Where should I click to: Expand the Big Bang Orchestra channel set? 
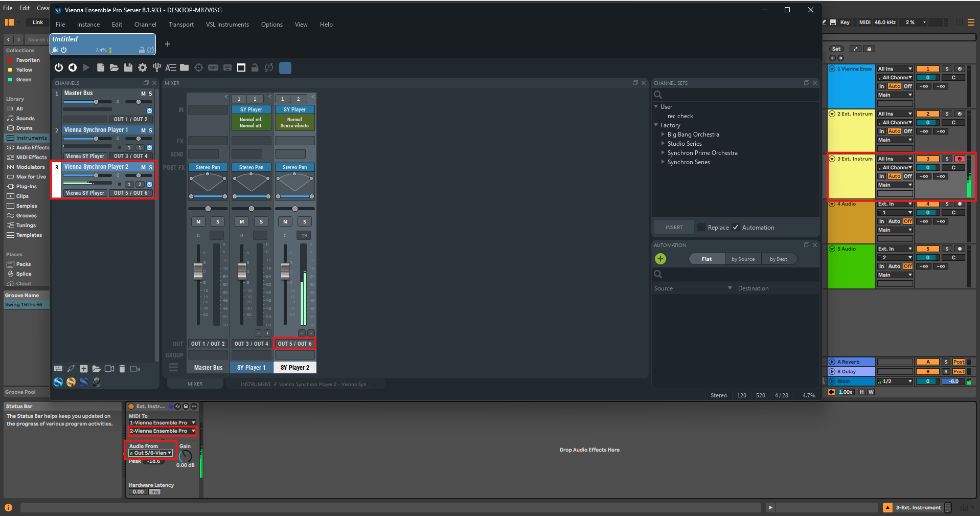coord(663,134)
